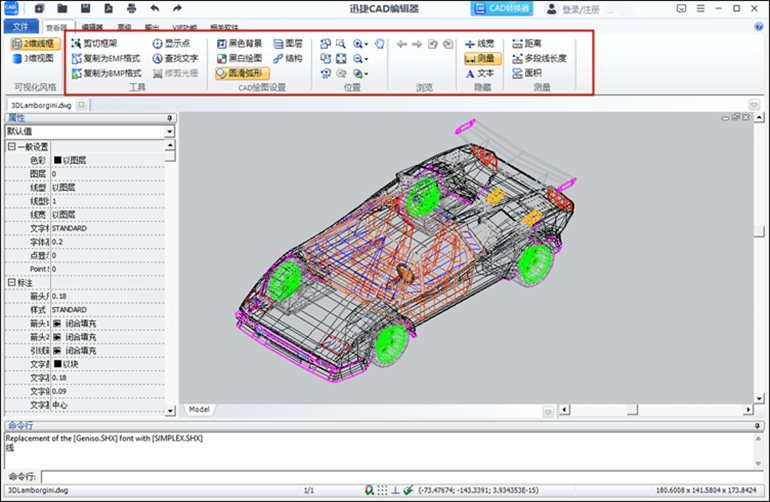
Task: Click the 文本 text tool
Action: point(480,73)
